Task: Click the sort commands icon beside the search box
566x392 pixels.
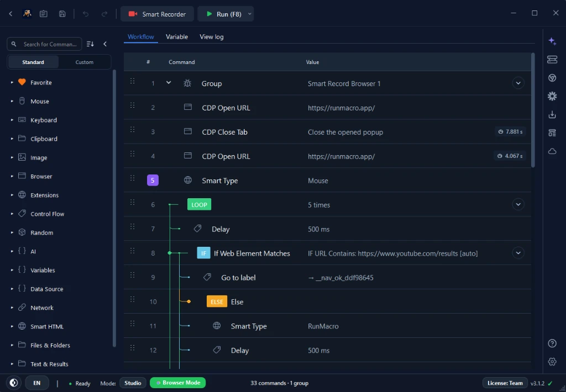Action: (90, 44)
